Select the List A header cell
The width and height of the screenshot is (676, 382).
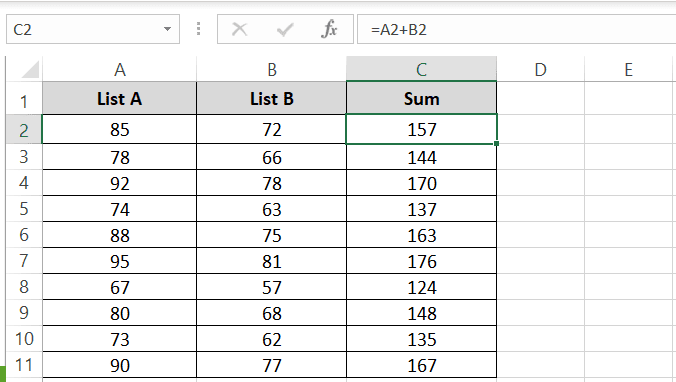pos(119,98)
